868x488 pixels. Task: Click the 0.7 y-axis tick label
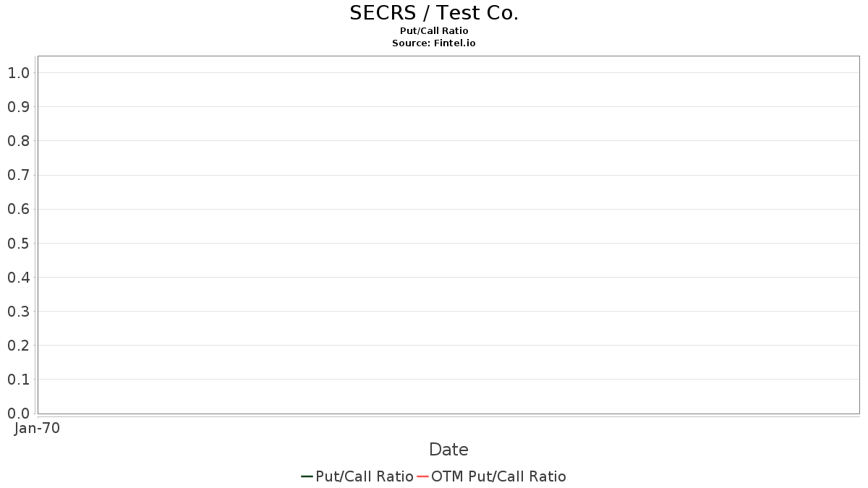click(19, 175)
